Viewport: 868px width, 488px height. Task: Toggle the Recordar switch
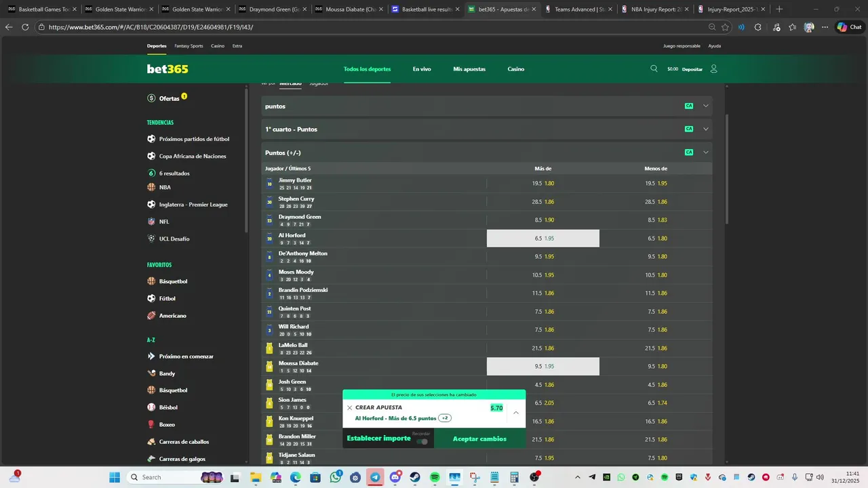pyautogui.click(x=422, y=441)
